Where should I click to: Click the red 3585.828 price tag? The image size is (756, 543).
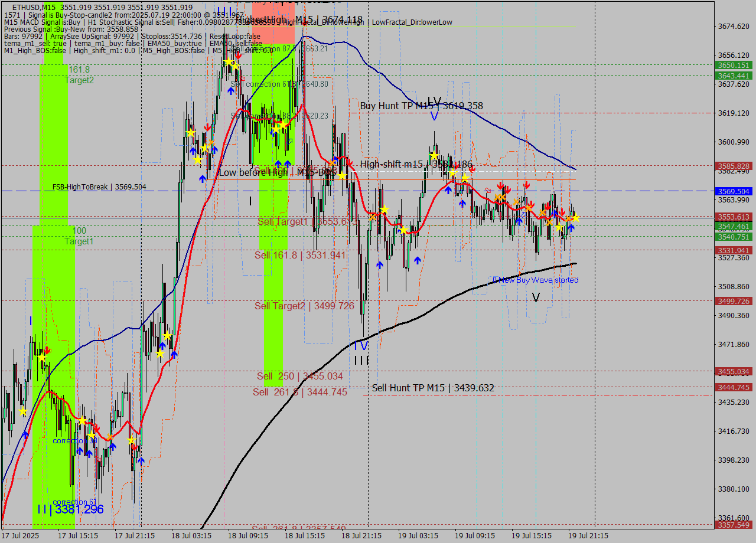[733, 166]
